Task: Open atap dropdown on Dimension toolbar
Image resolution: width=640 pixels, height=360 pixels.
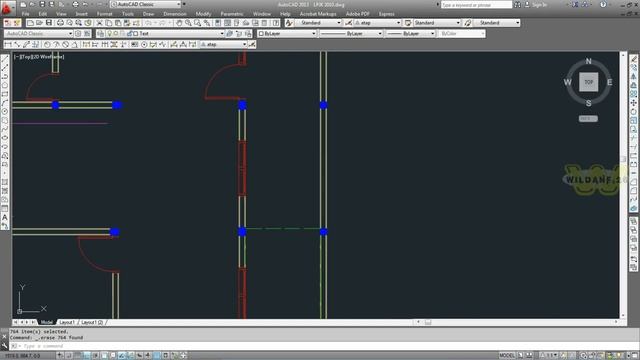Action: 224,44
